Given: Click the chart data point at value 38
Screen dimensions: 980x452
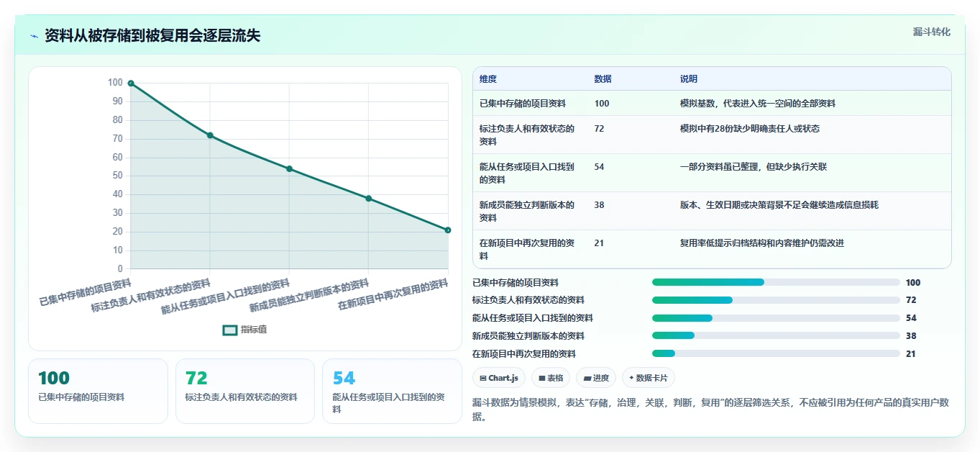Looking at the screenshot, I should pos(369,199).
